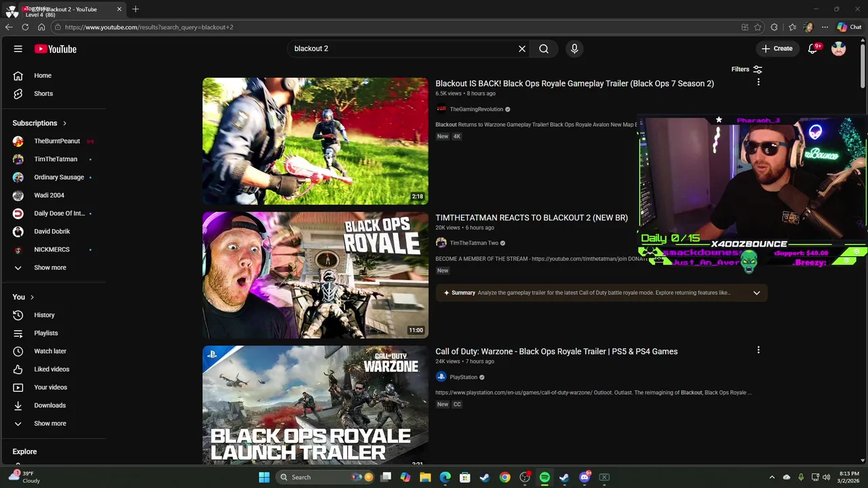Open the browser three-dot settings menu
Image resolution: width=868 pixels, height=488 pixels.
(825, 27)
